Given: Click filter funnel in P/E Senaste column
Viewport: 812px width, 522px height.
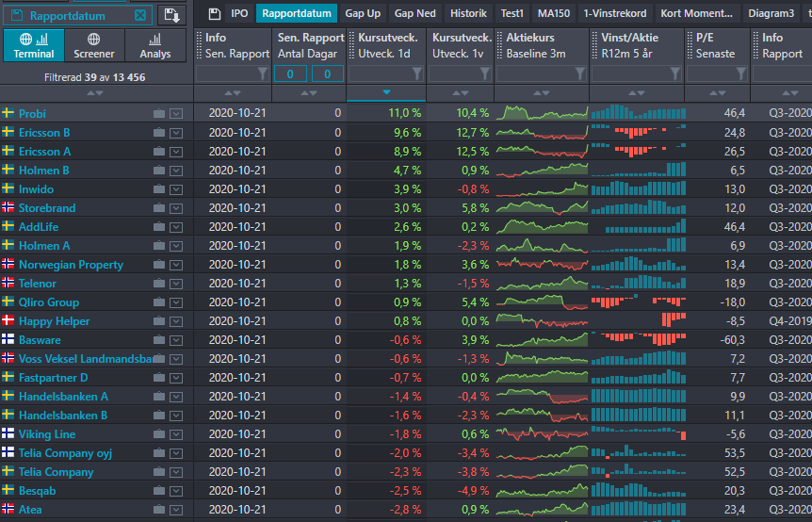Looking at the screenshot, I should (x=741, y=74).
